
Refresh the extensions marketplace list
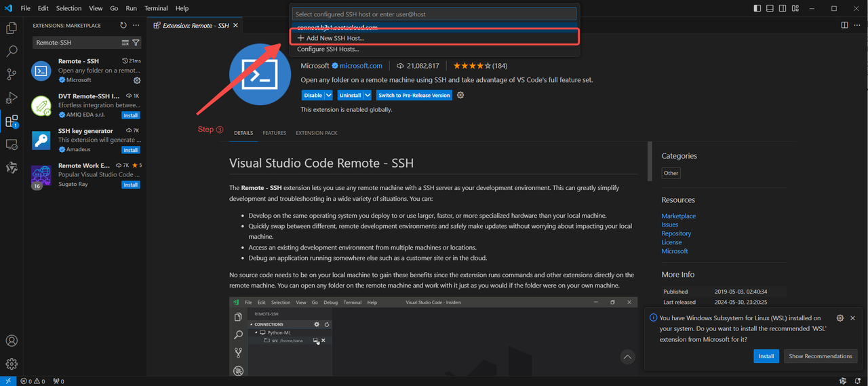123,25
